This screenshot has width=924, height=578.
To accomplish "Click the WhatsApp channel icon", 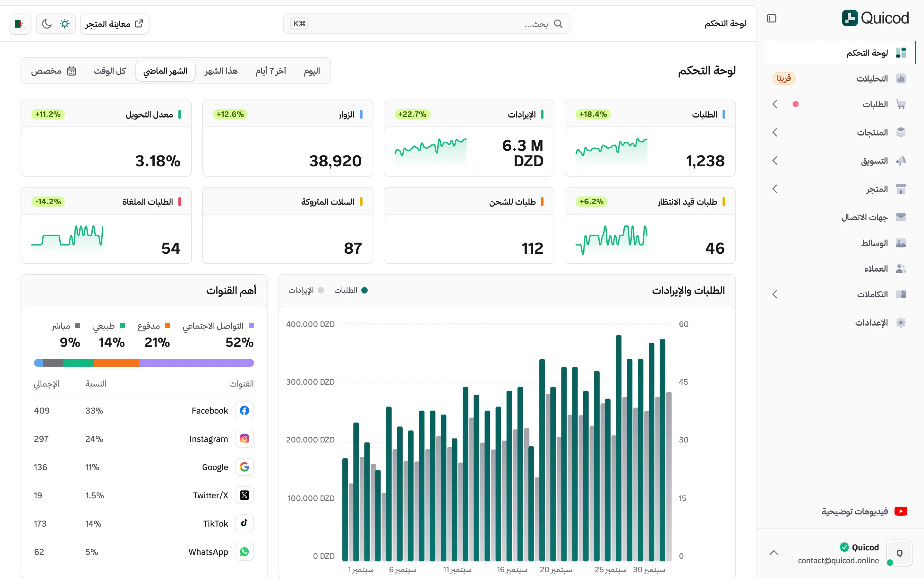I will tap(244, 552).
